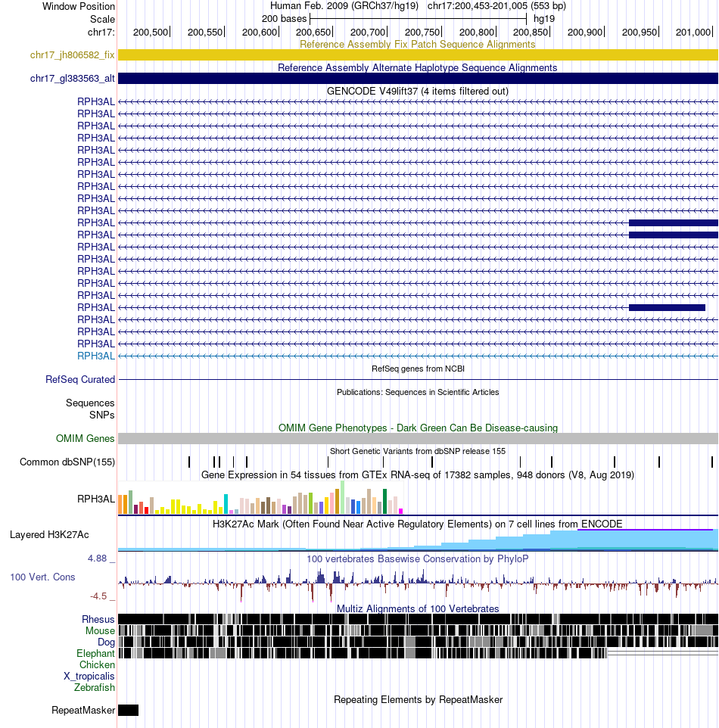The height and width of the screenshot is (728, 719).
Task: Click the Dog alignment row label
Action: tap(106, 642)
